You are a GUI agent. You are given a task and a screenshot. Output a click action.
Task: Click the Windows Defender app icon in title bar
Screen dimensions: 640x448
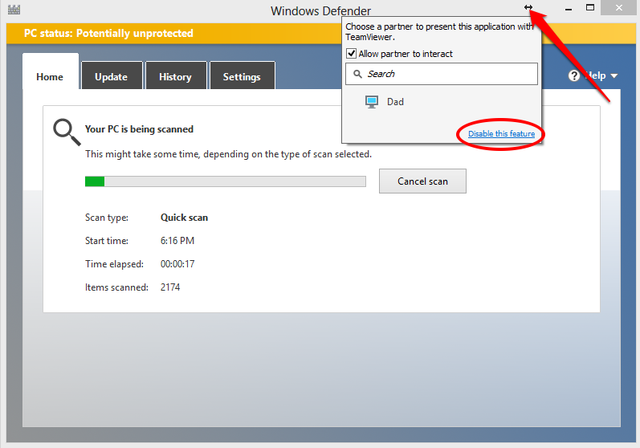pyautogui.click(x=14, y=10)
